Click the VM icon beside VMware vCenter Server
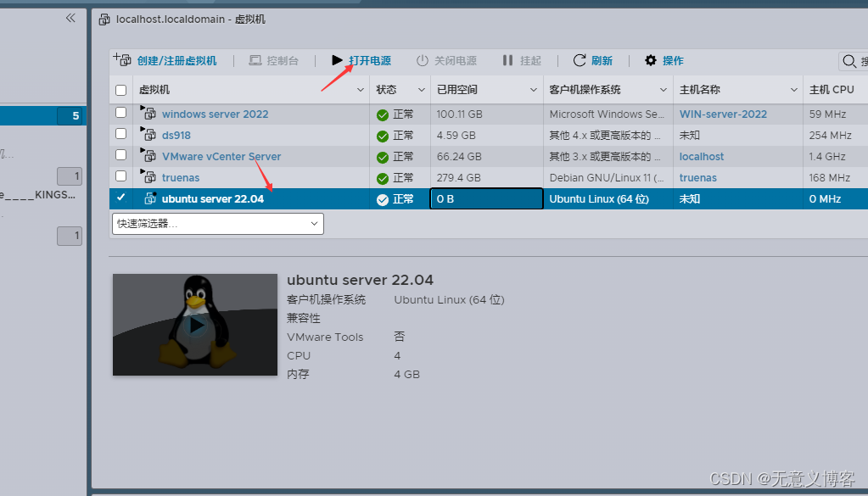 point(148,155)
